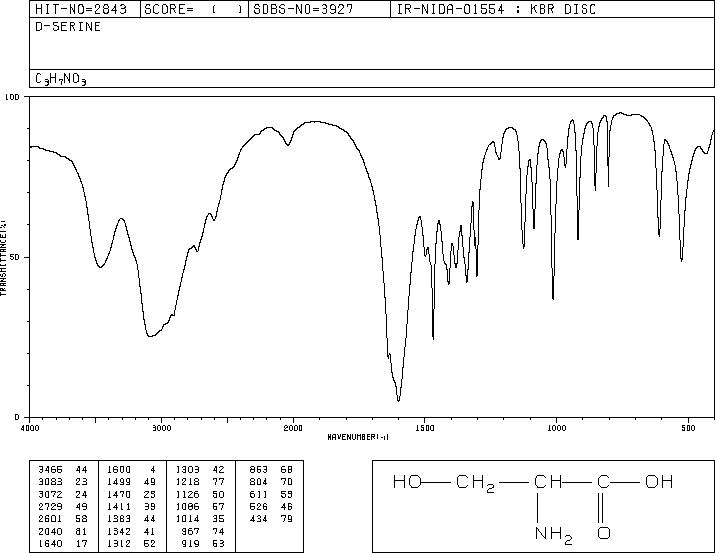Select the 3466 entry in peak table
This screenshot has height=553, width=715.
click(50, 469)
